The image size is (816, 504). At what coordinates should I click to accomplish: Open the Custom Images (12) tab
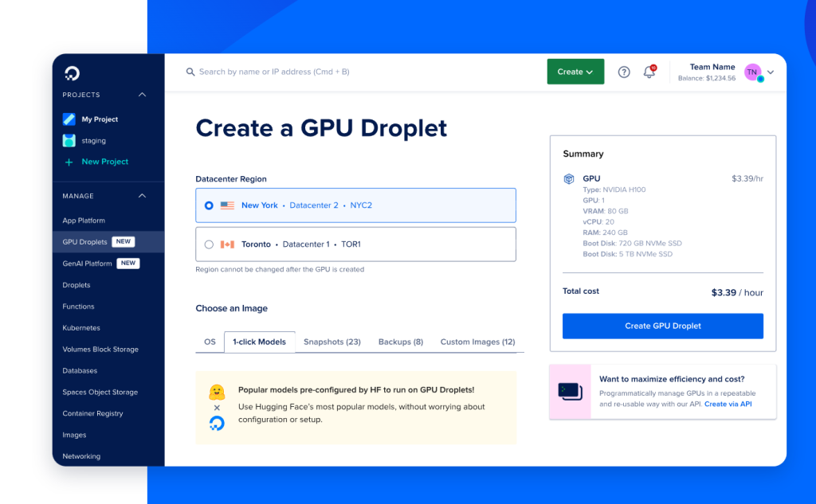(478, 342)
